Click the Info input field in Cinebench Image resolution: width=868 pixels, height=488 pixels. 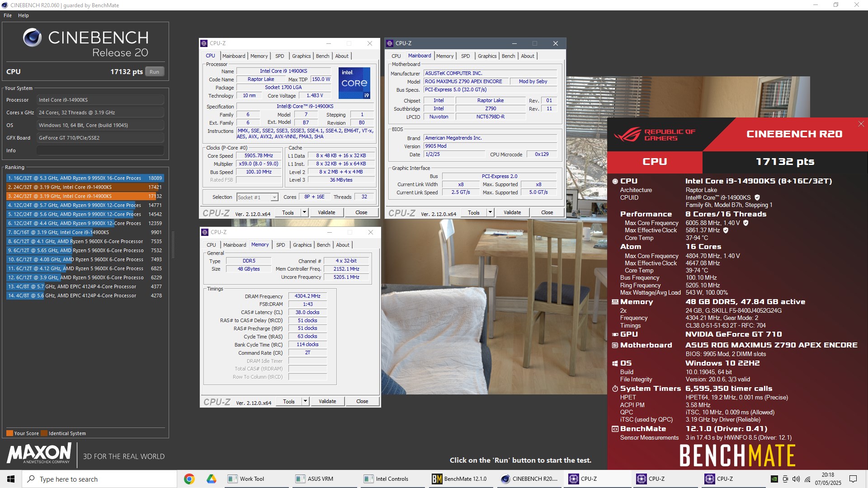pos(100,150)
